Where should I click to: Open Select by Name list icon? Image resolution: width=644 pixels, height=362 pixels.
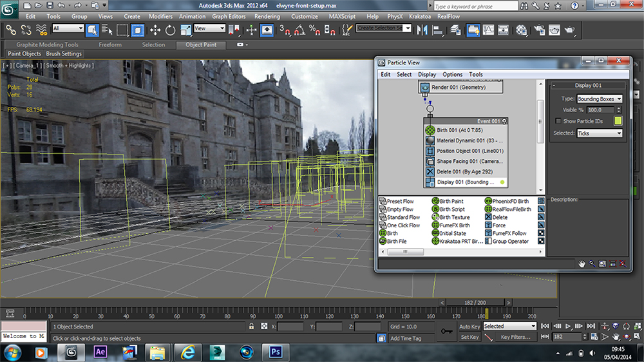(107, 30)
